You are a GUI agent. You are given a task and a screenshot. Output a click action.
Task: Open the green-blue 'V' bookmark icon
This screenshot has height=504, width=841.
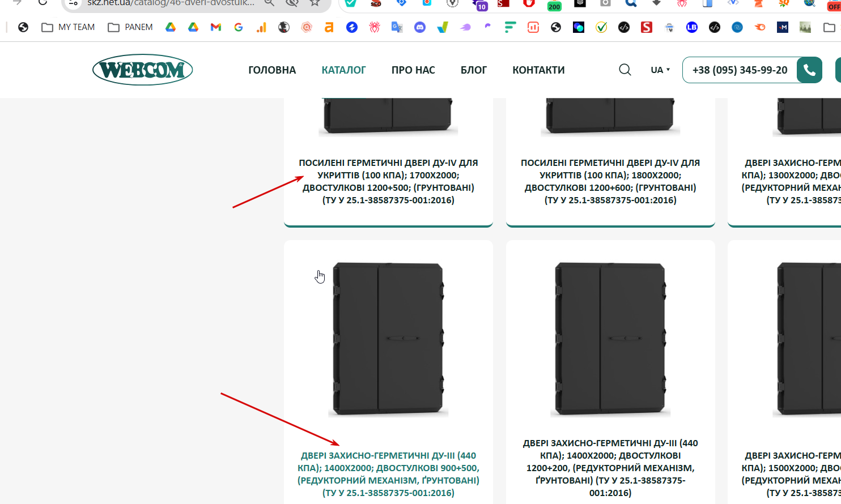(x=443, y=27)
